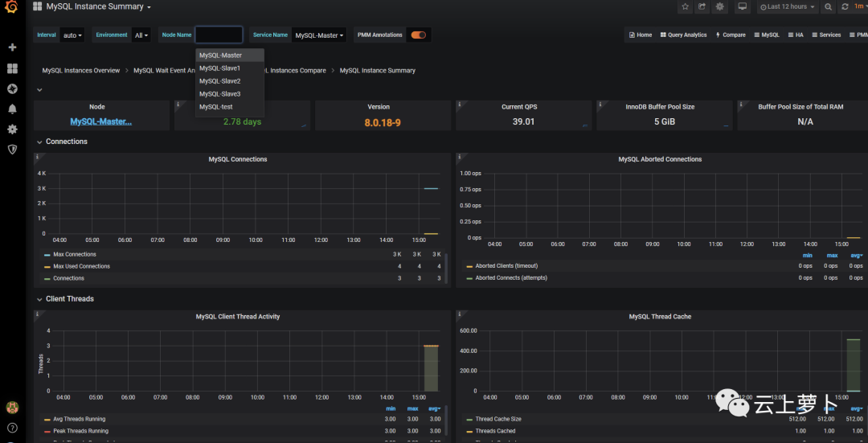Viewport: 868px width, 443px height.
Task: Click the Grafana logo icon
Action: click(12, 8)
